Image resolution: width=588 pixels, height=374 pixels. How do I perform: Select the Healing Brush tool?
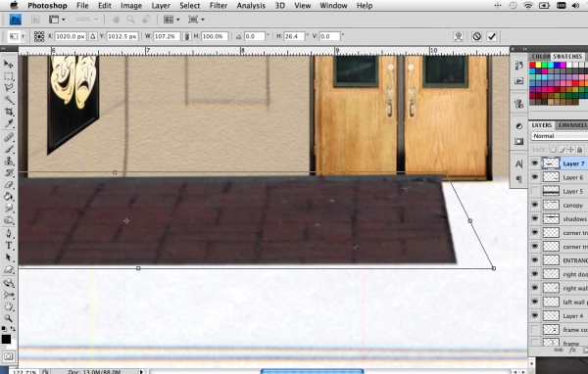point(8,137)
